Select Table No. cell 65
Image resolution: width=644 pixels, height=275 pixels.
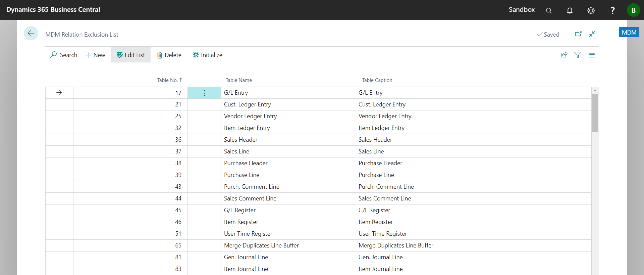click(x=130, y=245)
